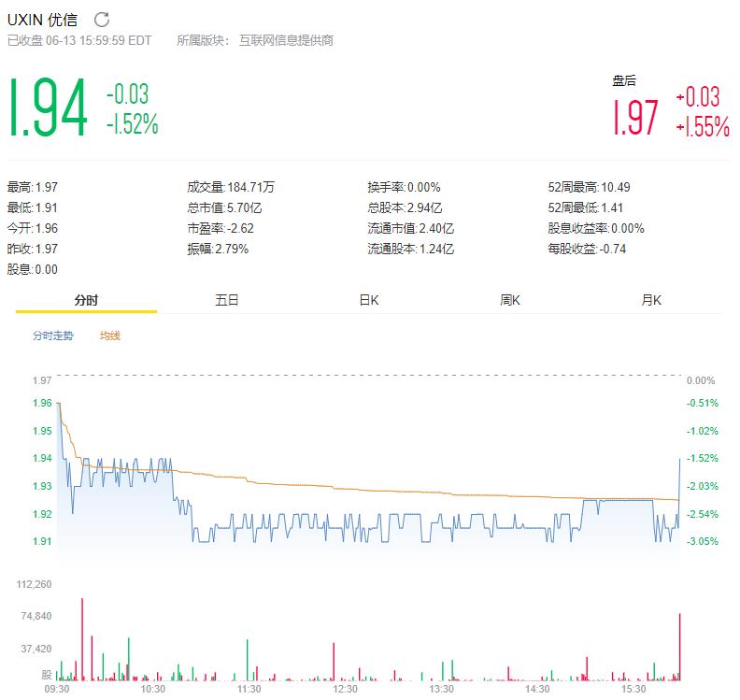Toggle the 分时走势 legend item
The image size is (740, 700).
click(x=53, y=336)
